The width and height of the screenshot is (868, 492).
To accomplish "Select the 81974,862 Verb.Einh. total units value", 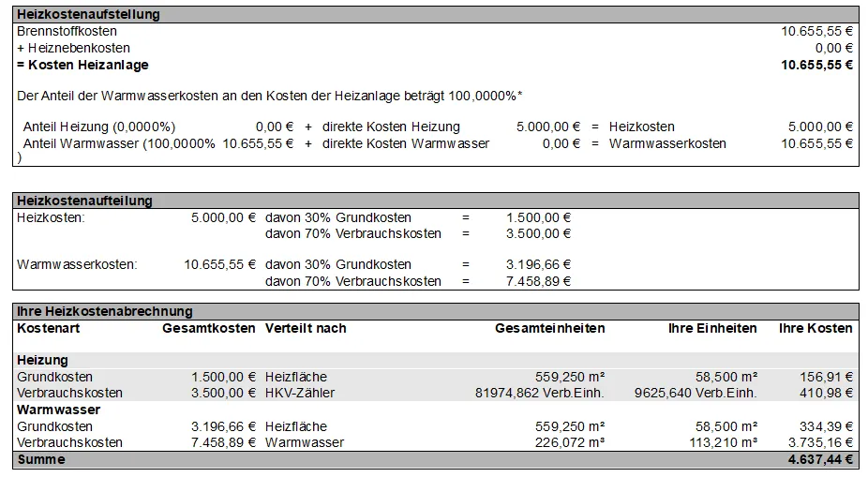I will 540,393.
